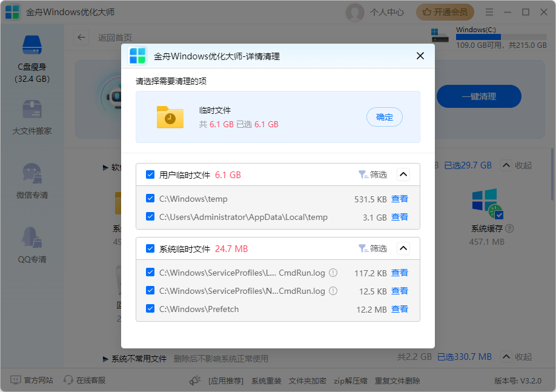
Task: Toggle the 系统临时文件 group checkbox
Action: click(150, 248)
